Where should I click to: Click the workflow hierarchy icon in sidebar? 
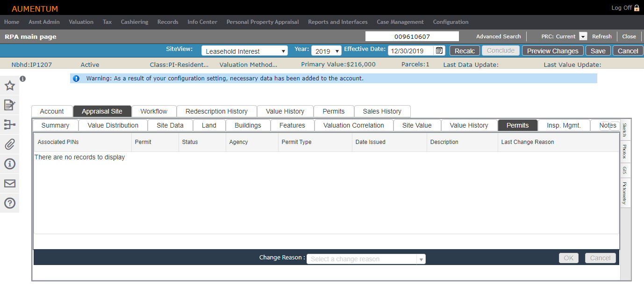pos(9,125)
